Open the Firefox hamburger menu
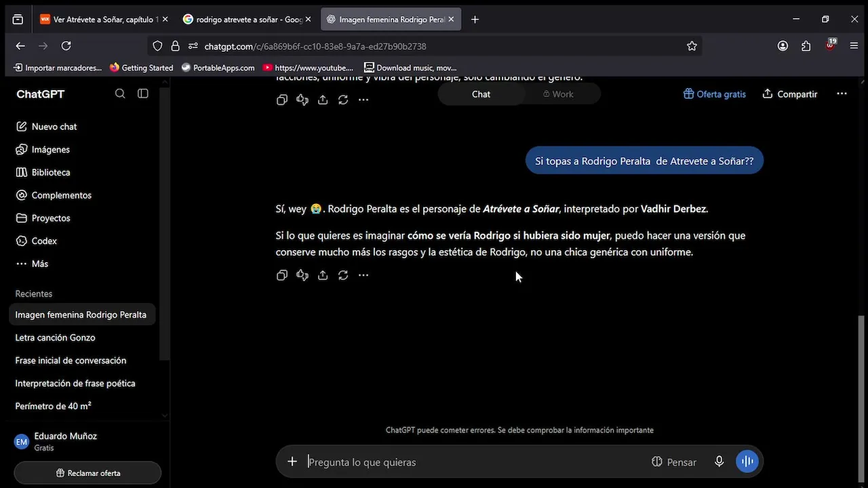 pos(854,46)
